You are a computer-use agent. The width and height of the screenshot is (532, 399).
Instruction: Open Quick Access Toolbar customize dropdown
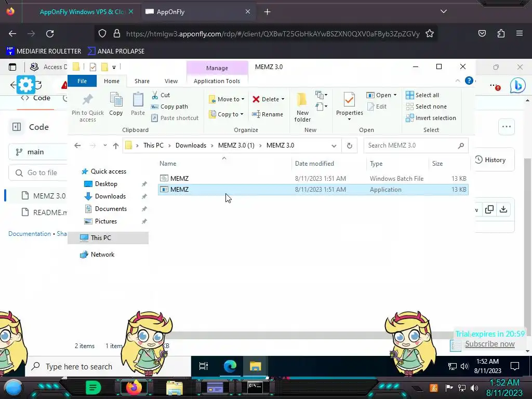[114, 67]
